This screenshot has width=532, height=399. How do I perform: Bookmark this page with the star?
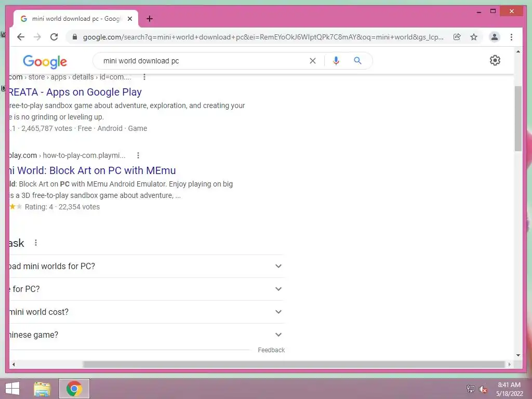tap(474, 37)
